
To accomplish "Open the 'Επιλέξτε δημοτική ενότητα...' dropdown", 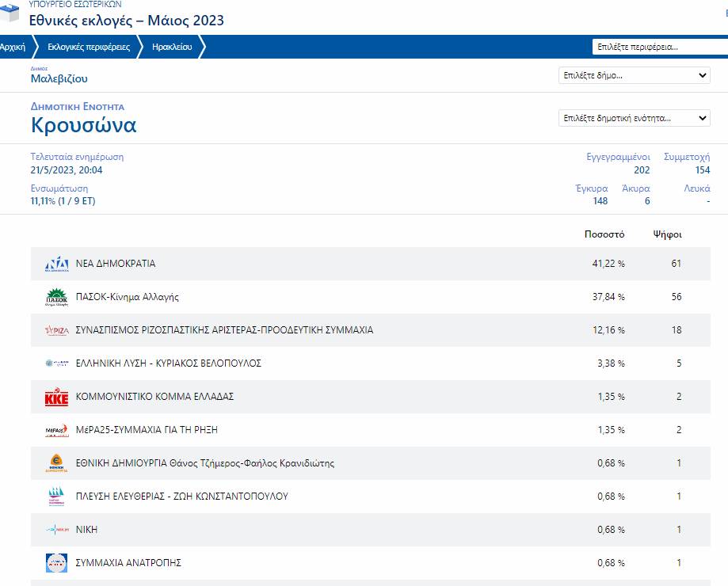I will click(635, 118).
